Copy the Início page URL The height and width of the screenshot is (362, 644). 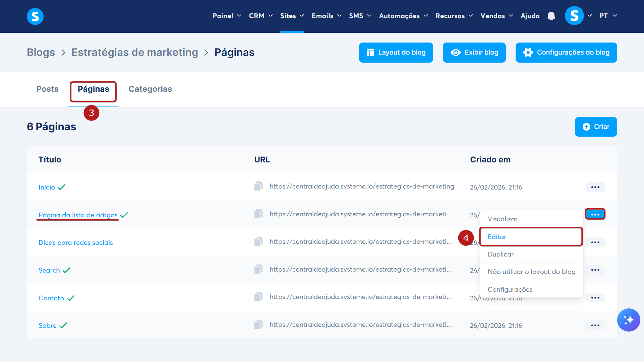[x=258, y=186]
